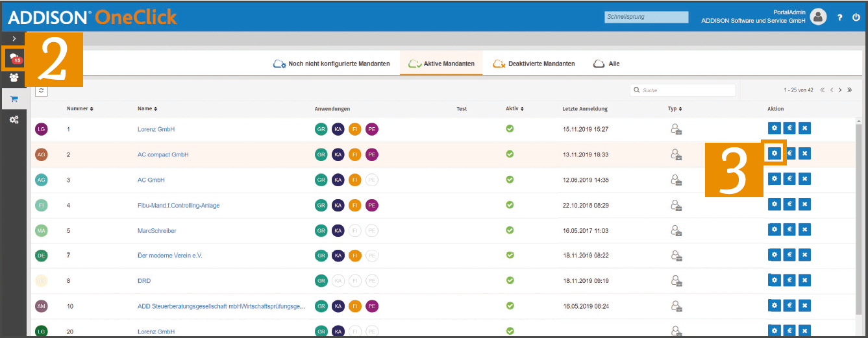Click the X action button for MarcSchreiber

click(x=805, y=229)
